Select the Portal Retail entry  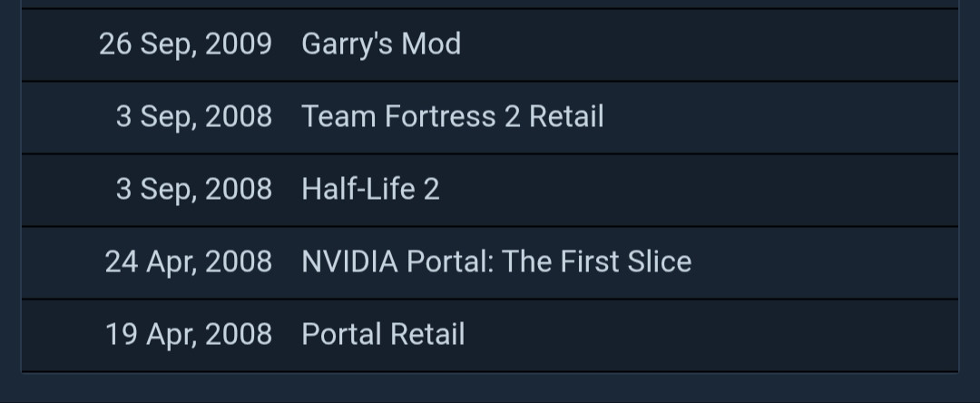pyautogui.click(x=382, y=335)
